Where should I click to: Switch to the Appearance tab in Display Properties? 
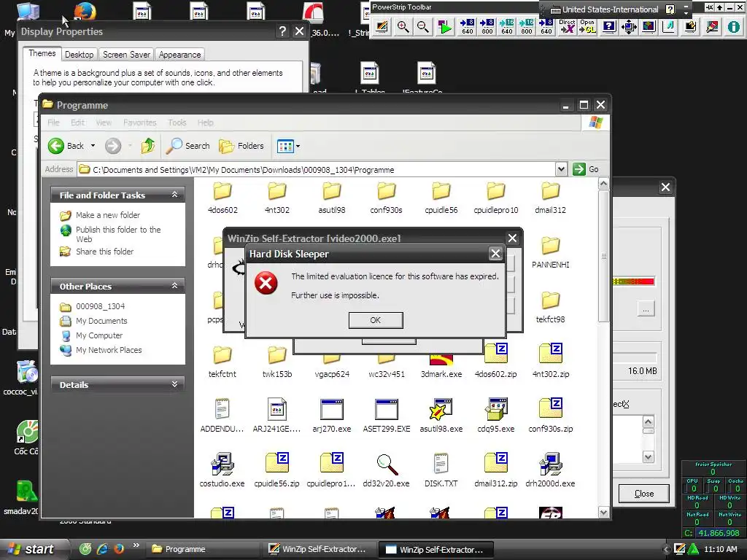pos(179,54)
